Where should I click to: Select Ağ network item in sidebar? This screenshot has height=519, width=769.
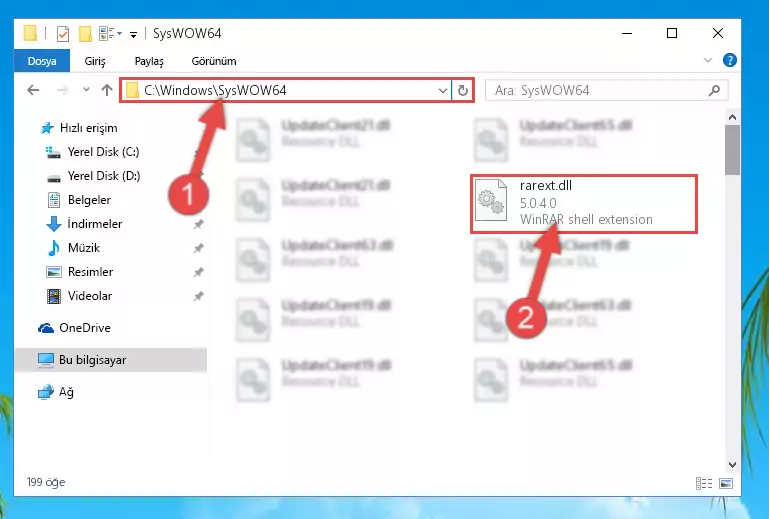(x=56, y=392)
